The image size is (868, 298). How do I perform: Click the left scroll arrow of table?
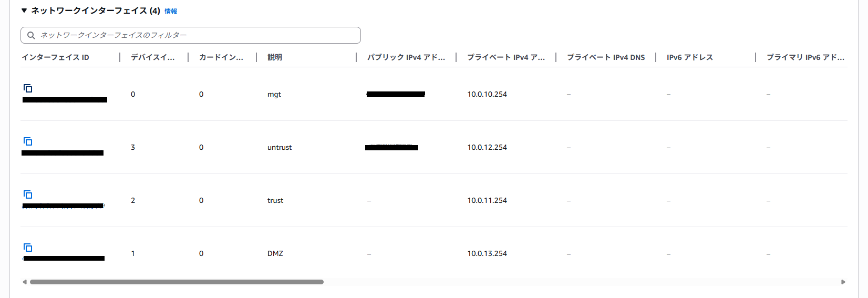(24, 282)
